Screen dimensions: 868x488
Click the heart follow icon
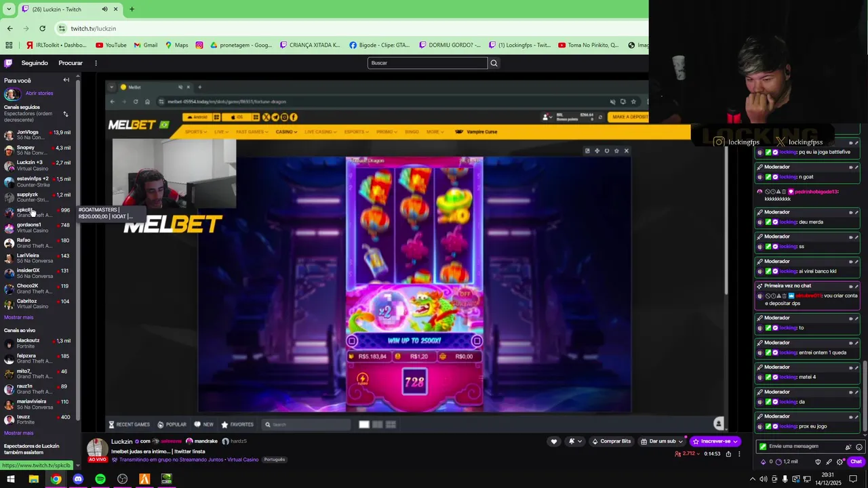pyautogui.click(x=553, y=441)
